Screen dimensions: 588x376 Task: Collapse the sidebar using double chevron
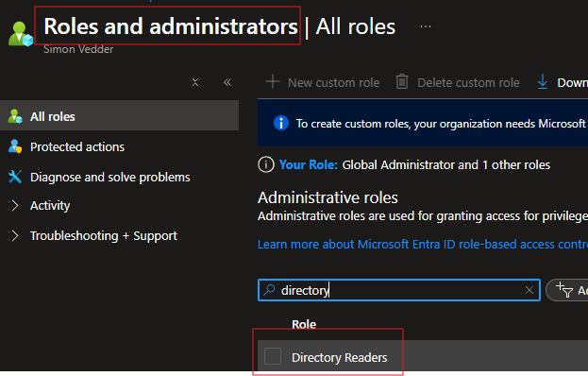(x=227, y=82)
